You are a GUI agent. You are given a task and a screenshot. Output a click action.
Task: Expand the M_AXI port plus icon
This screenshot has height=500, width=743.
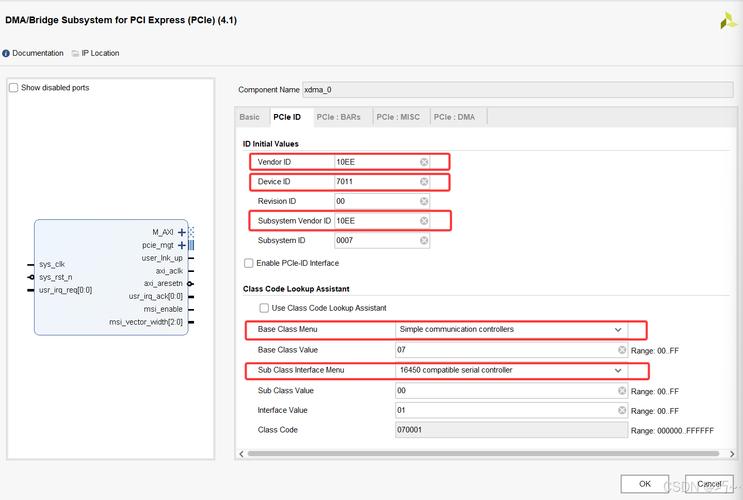pos(181,232)
